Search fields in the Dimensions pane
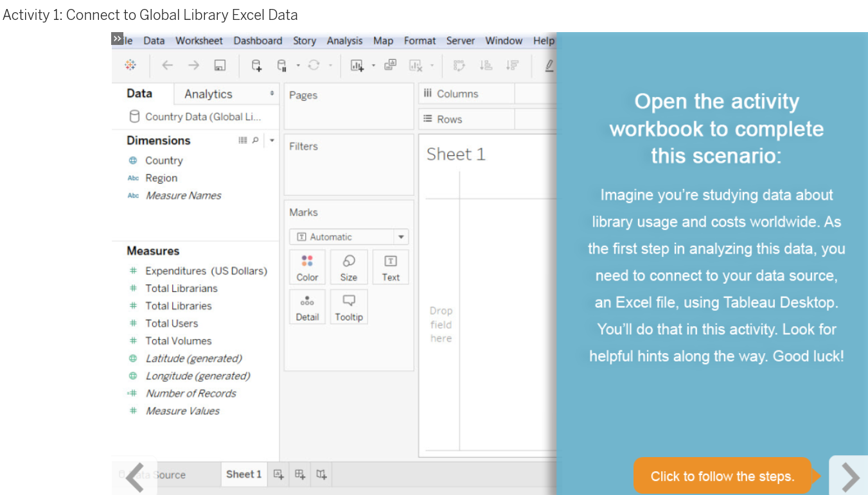Image resolution: width=868 pixels, height=495 pixels. [256, 140]
